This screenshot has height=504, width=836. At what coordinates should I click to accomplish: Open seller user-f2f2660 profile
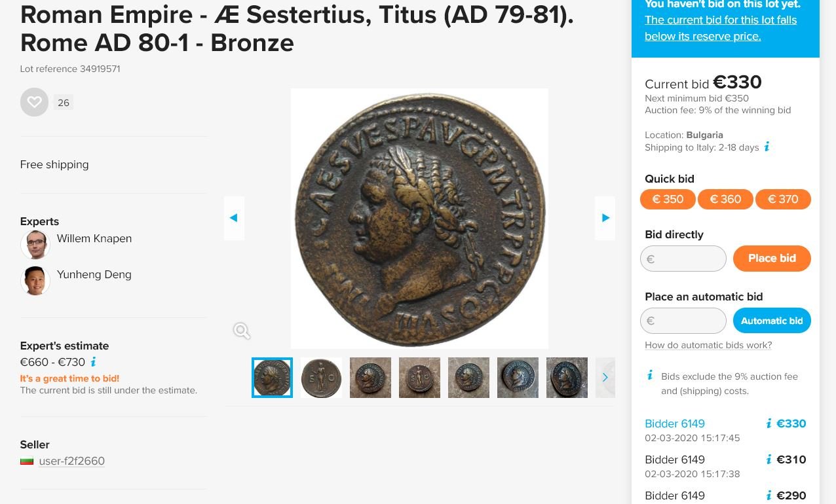(71, 461)
